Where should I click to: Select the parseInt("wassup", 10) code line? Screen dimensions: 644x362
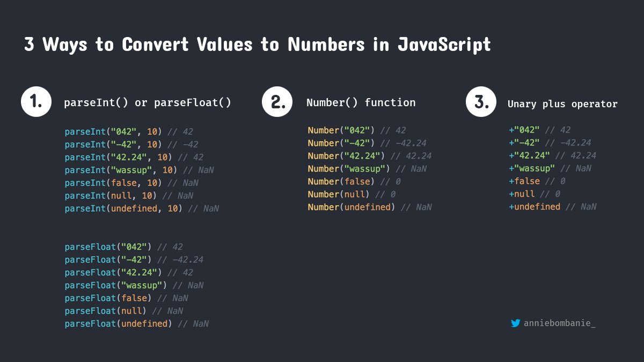123,169
